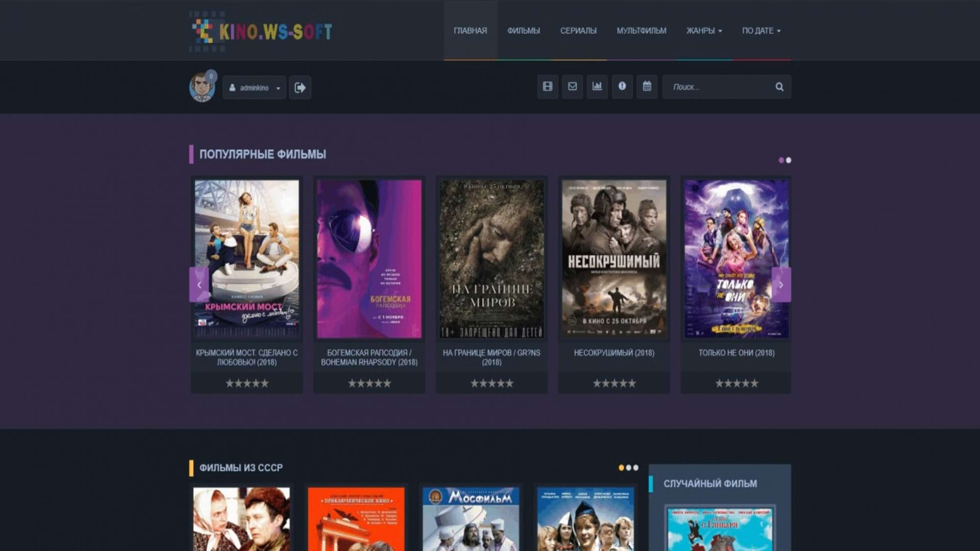Open Несокрушимый (2018) title link
Screen dimensions: 980x551
[614, 353]
